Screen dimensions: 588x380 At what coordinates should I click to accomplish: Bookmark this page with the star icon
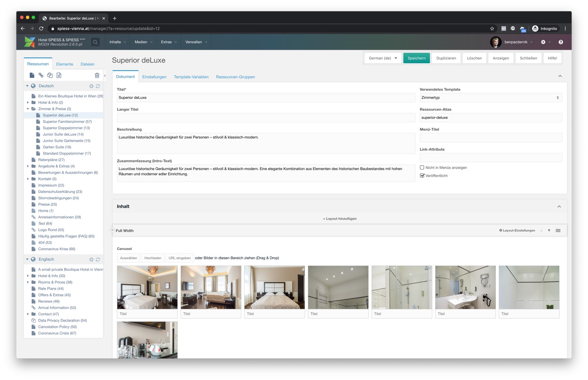492,28
